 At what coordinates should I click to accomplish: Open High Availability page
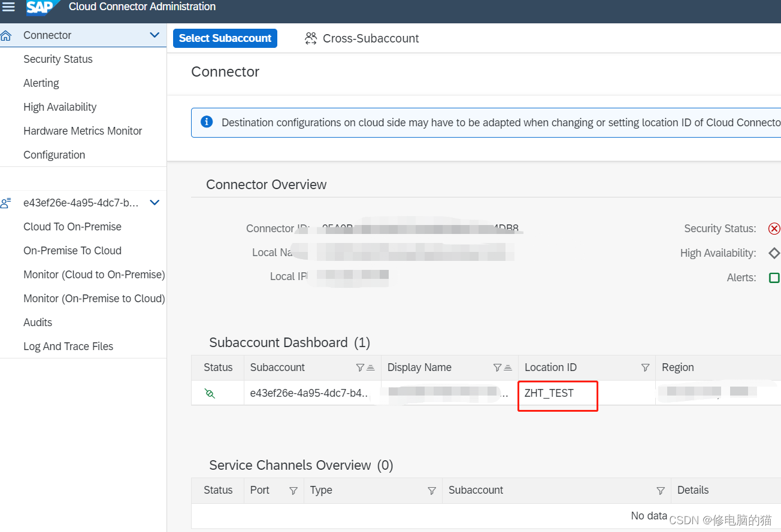[x=60, y=107]
